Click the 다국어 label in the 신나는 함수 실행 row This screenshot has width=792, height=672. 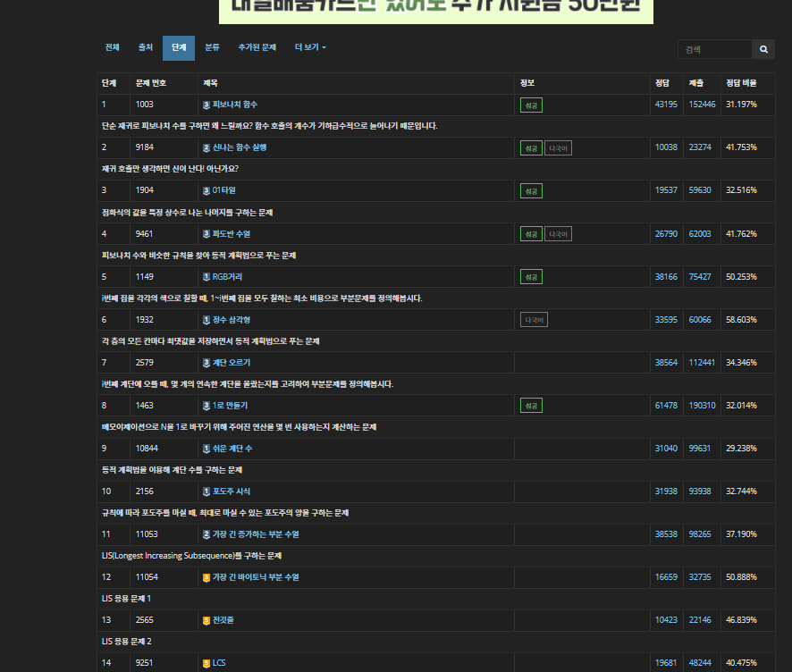coord(558,148)
